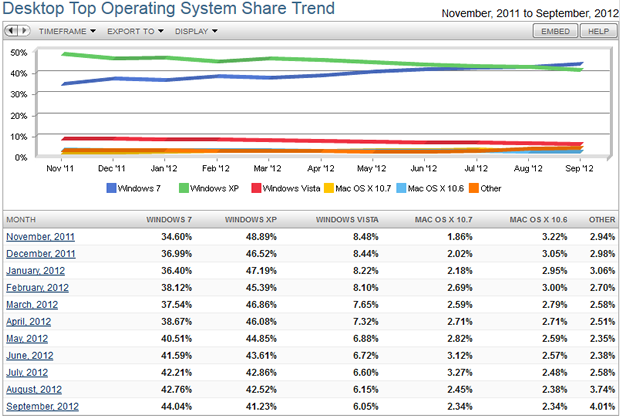
Task: Open the Display dropdown menu
Action: coord(198,31)
